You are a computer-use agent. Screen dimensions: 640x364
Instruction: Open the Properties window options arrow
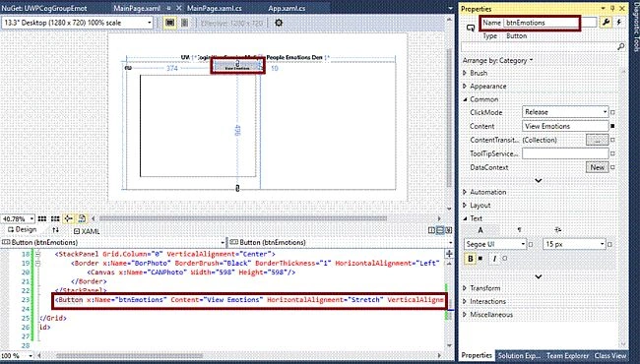click(603, 9)
